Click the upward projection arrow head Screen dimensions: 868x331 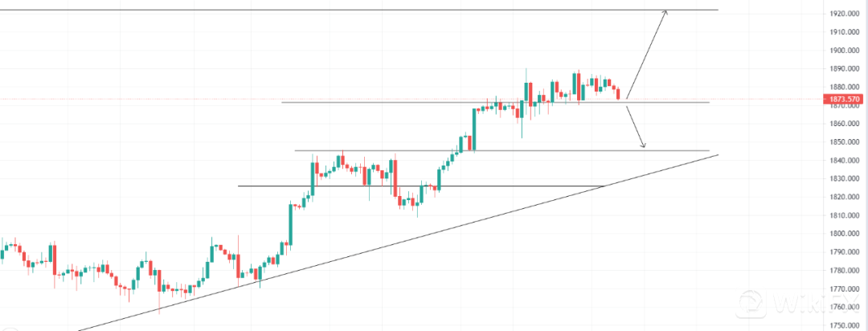click(665, 12)
